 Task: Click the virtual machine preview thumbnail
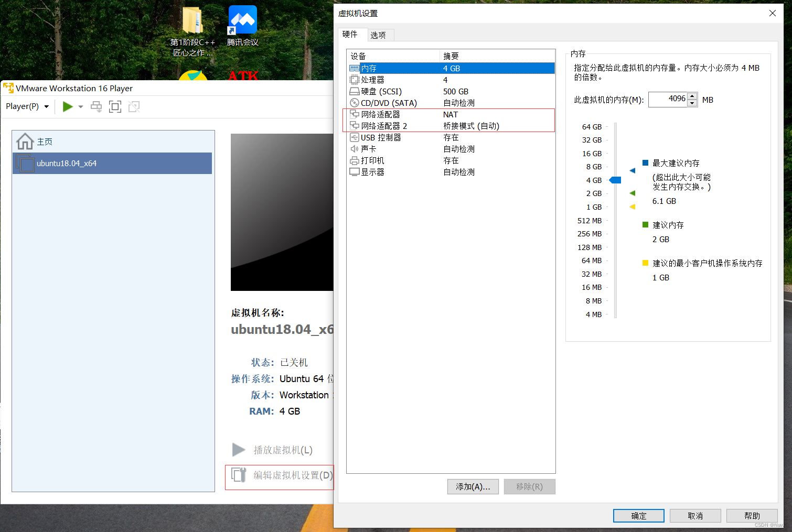pyautogui.click(x=282, y=212)
